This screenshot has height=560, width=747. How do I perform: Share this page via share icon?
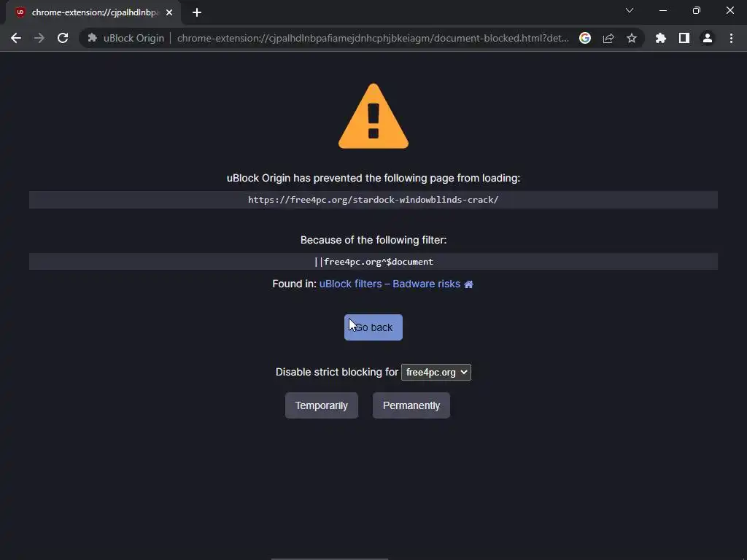point(608,38)
